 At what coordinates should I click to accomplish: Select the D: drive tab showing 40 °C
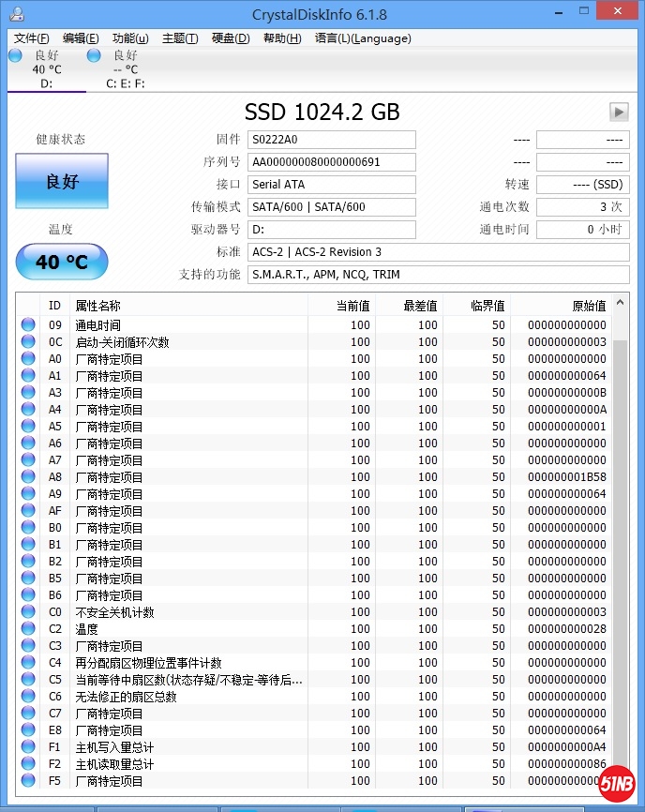coord(47,69)
